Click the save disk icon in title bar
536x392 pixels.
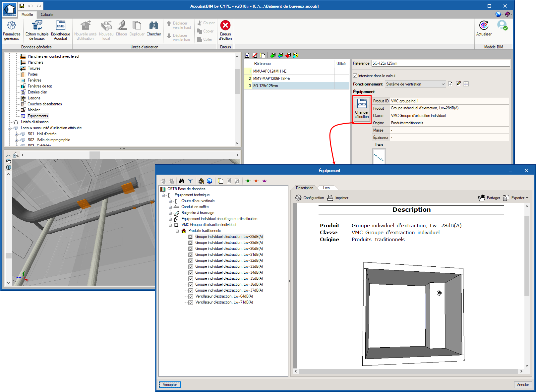22,6
